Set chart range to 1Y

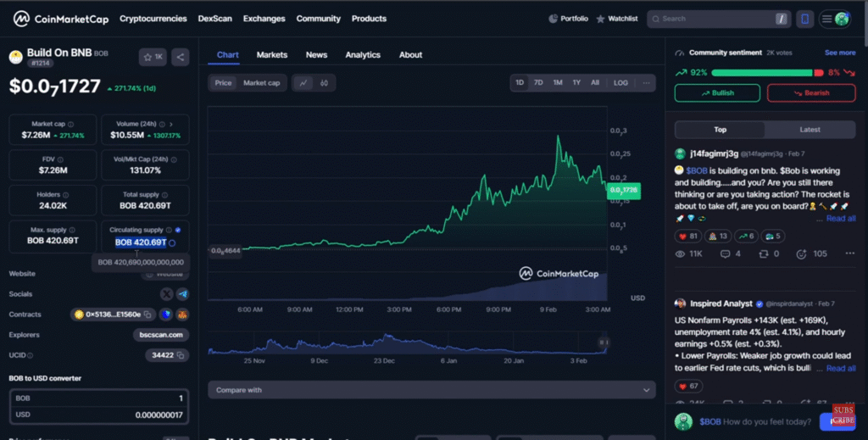(576, 82)
